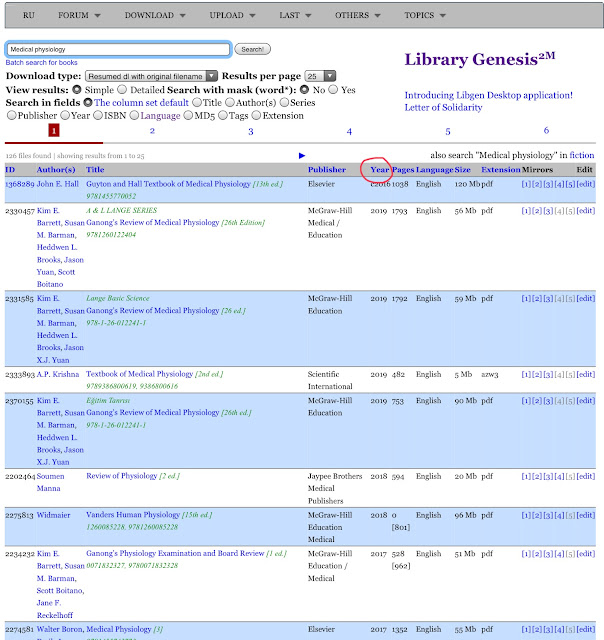Select the ISBN search field radio button
This screenshot has width=604, height=640.
coord(98,115)
